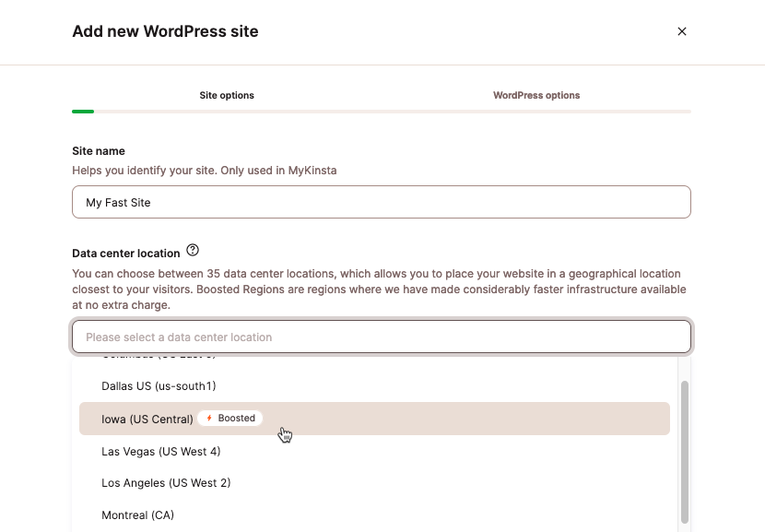Close the Add new WordPress site dialog

click(x=682, y=31)
